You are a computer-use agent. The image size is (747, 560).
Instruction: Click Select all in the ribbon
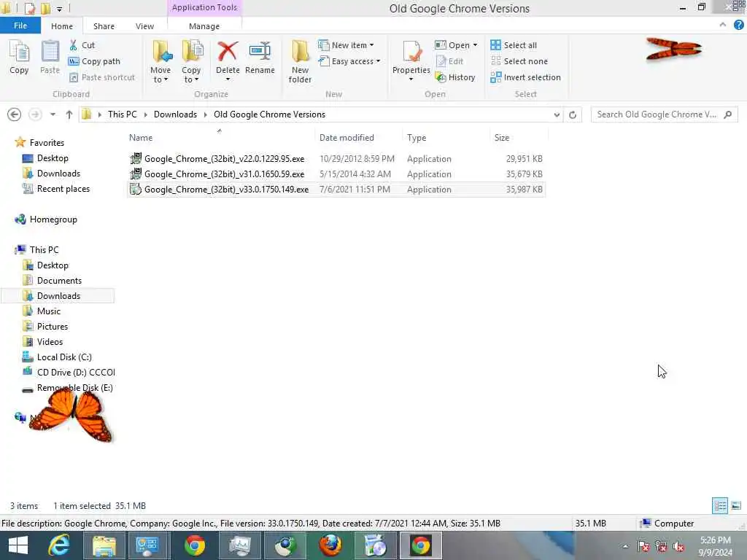[514, 45]
